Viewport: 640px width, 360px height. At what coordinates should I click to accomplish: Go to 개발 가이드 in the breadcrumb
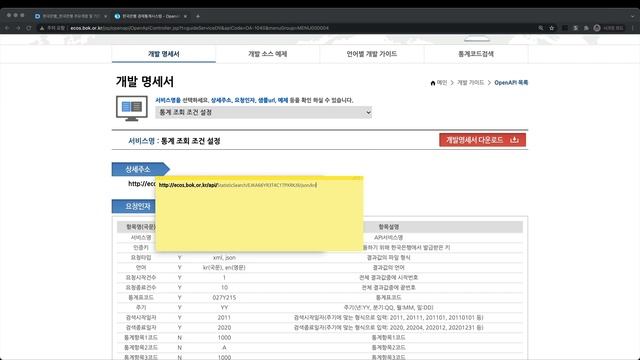pyautogui.click(x=470, y=83)
